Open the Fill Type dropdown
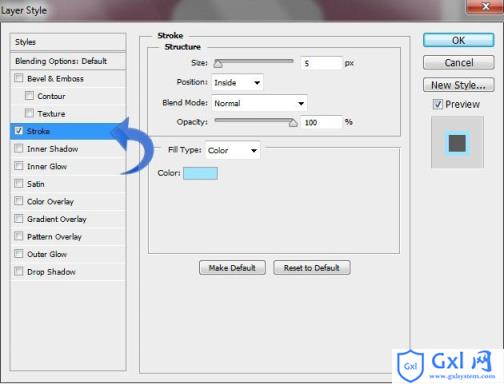The width and height of the screenshot is (504, 384). pos(233,150)
